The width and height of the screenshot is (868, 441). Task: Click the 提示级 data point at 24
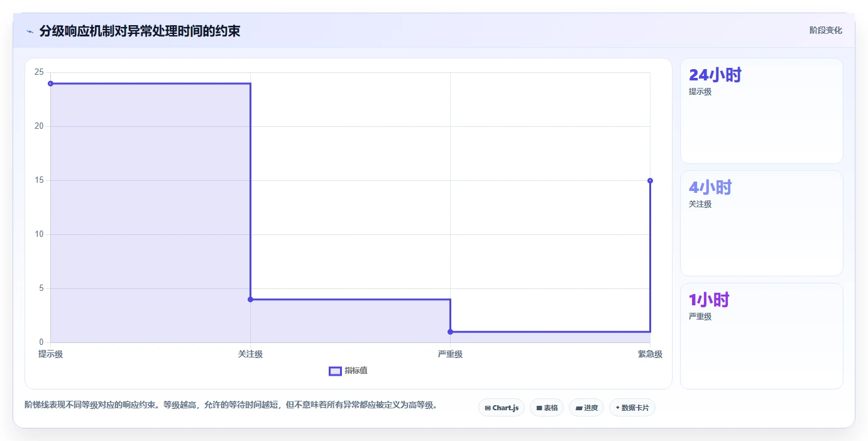(50, 84)
